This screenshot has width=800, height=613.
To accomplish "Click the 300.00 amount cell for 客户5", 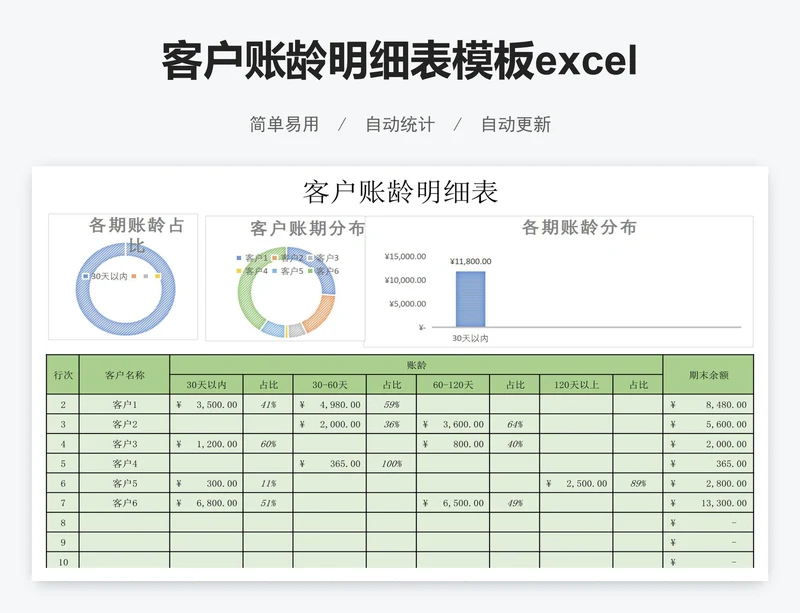I will 206,483.
